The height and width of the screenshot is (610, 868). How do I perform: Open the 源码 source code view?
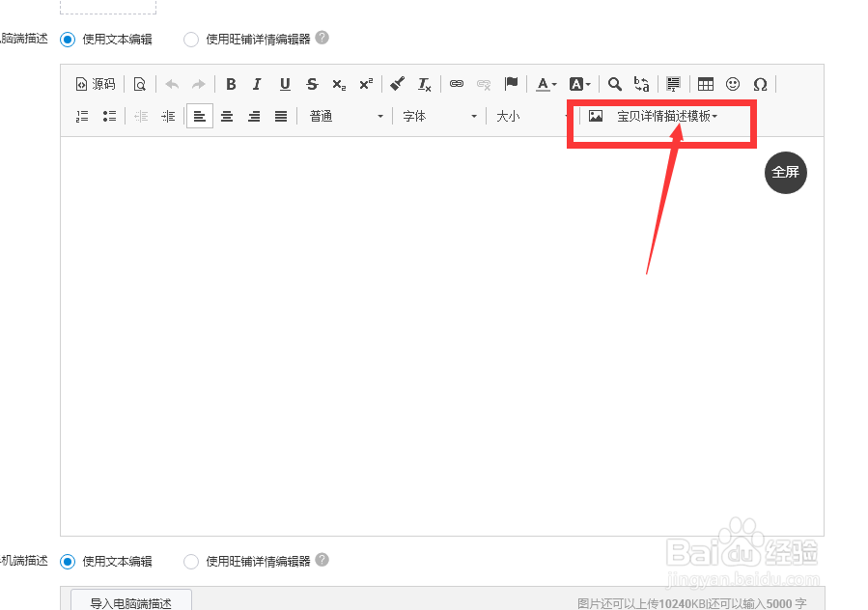(x=96, y=84)
